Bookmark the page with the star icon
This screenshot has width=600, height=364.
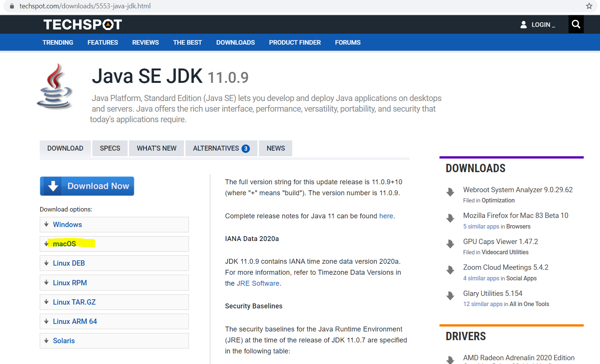589,6
